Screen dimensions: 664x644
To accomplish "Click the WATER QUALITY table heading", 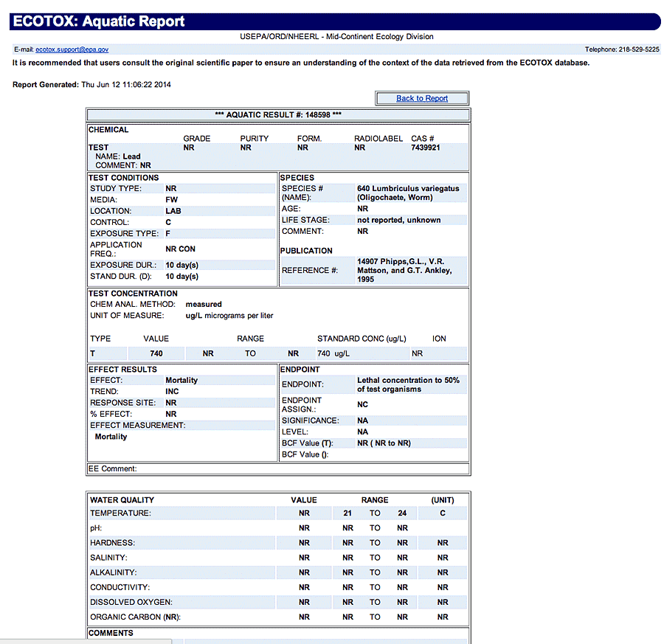I will (122, 500).
